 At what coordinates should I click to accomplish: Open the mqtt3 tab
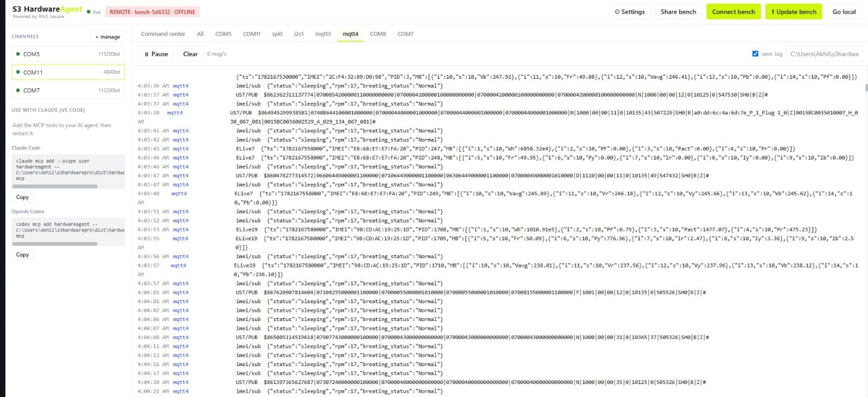point(323,34)
